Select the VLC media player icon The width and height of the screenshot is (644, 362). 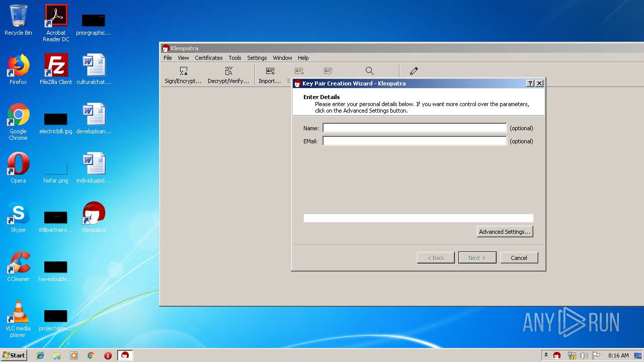(x=18, y=319)
